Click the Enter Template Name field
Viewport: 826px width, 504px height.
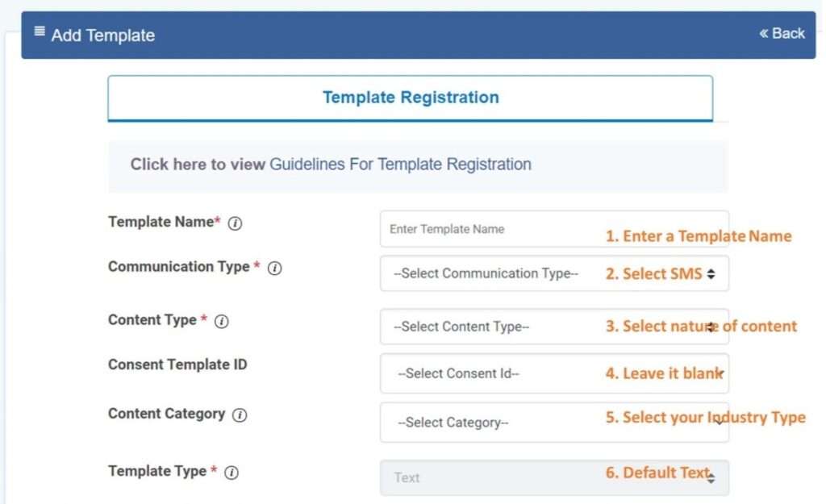coord(484,229)
